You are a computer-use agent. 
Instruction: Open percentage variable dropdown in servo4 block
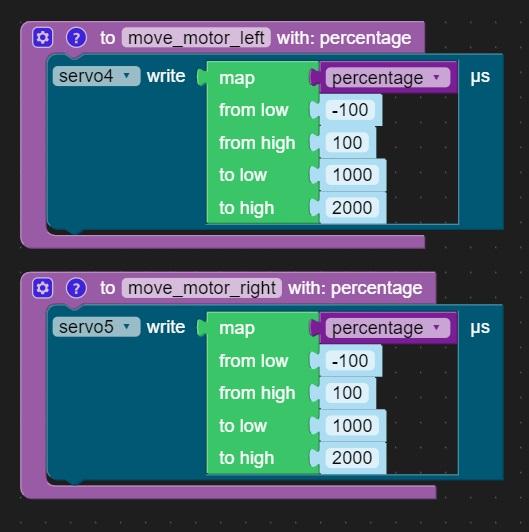pyautogui.click(x=388, y=78)
